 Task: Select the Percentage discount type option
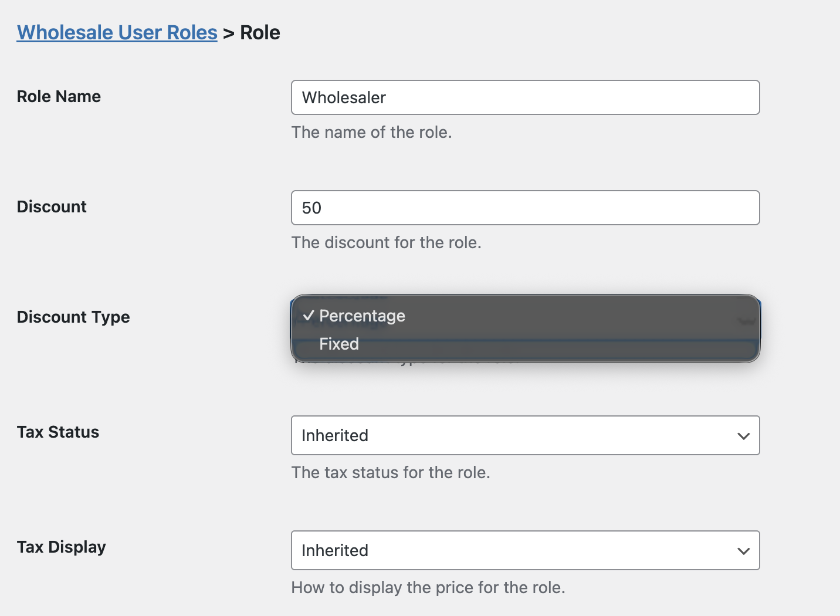coord(363,316)
